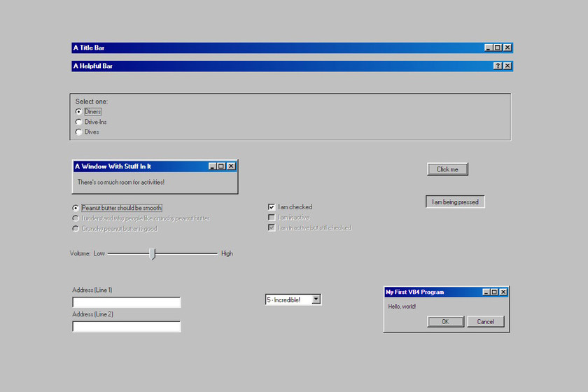Choose the Dives radio button
The height and width of the screenshot is (392, 588).
78,132
